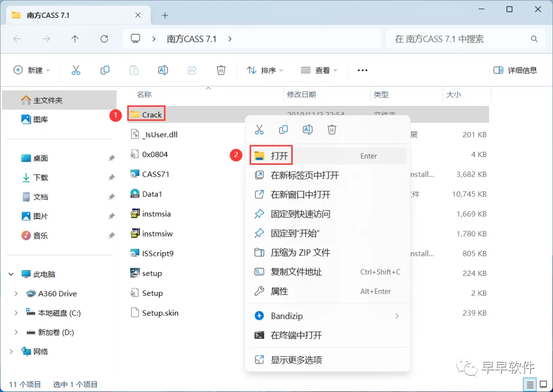Choose 显示更多选项
The image size is (553, 392).
[x=328, y=360]
